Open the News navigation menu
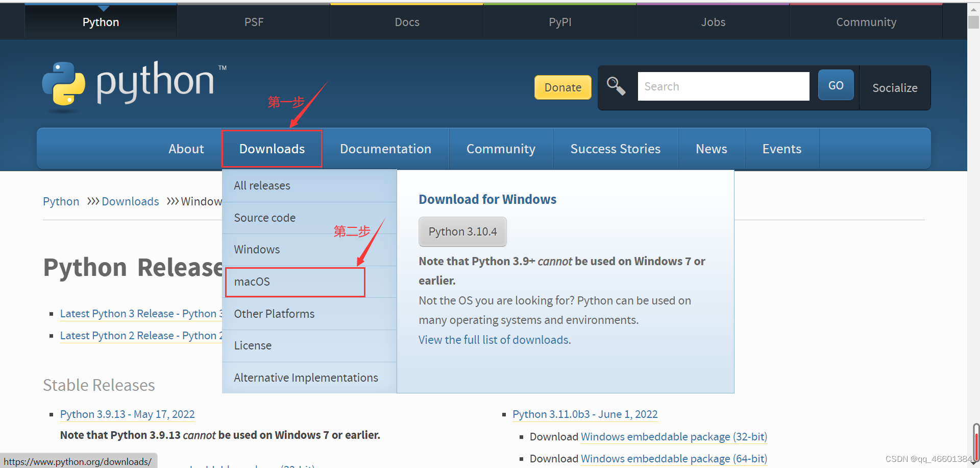This screenshot has height=468, width=980. click(712, 149)
